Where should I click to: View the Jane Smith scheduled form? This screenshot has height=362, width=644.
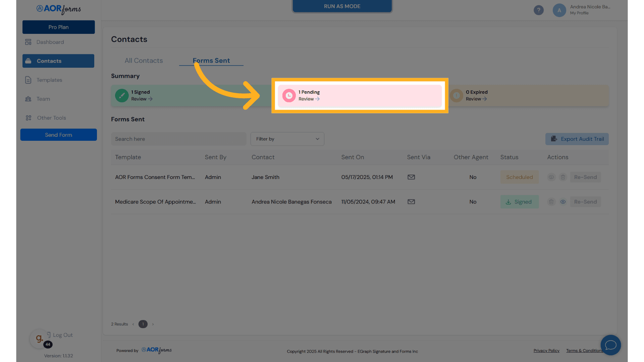(x=551, y=177)
